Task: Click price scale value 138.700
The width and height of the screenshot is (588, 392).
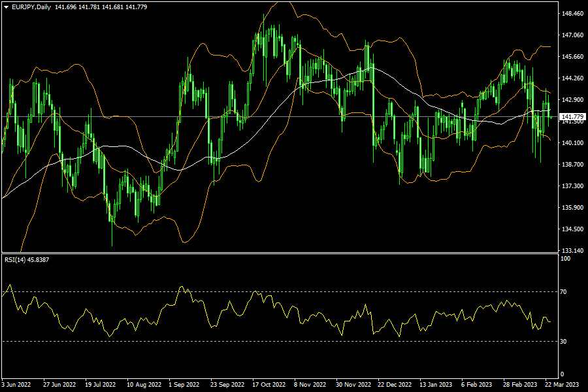Action: click(572, 164)
